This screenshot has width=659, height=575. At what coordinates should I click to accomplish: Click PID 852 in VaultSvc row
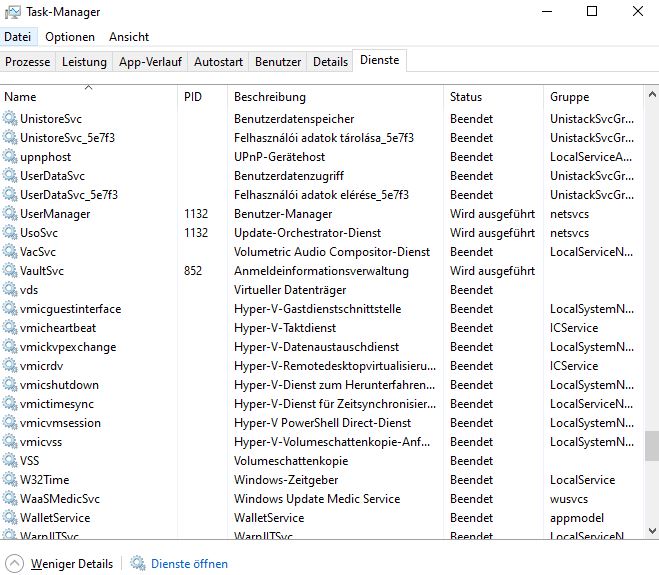tap(193, 270)
